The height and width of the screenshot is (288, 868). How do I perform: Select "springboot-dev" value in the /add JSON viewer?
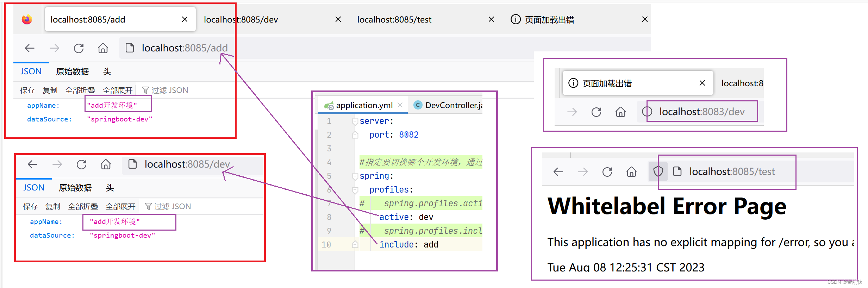pyautogui.click(x=120, y=119)
